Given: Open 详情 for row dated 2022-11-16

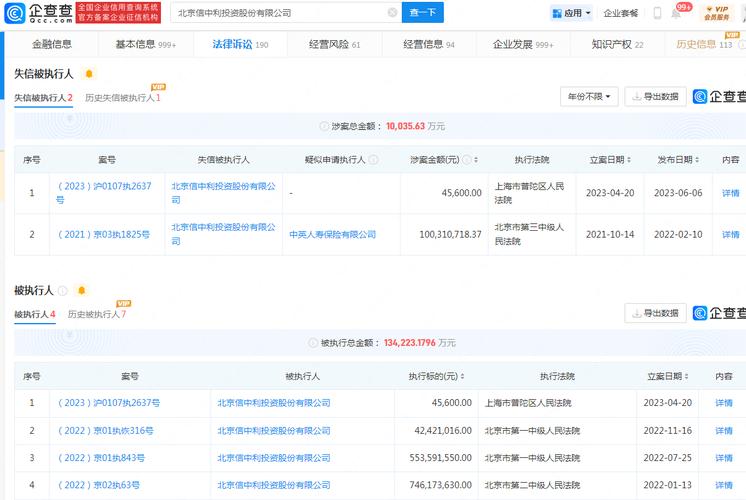Looking at the screenshot, I should pyautogui.click(x=724, y=431).
